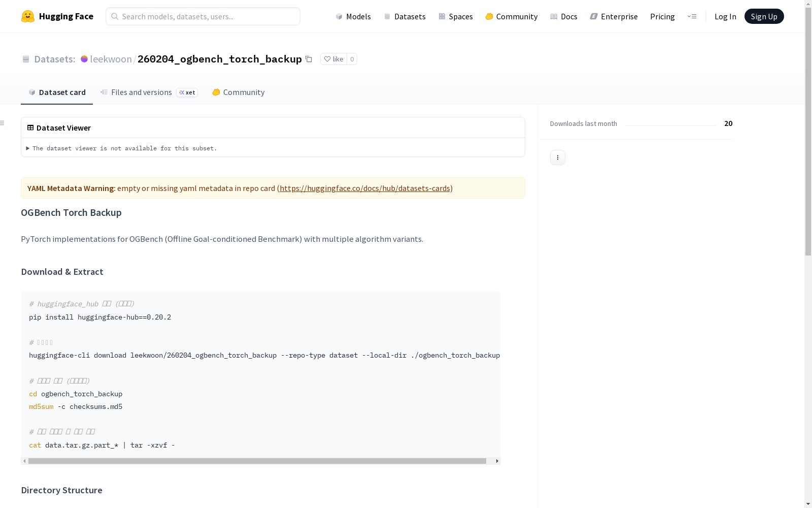
Task: Click the cat data.tar.gz.part command line
Action: 102,445
